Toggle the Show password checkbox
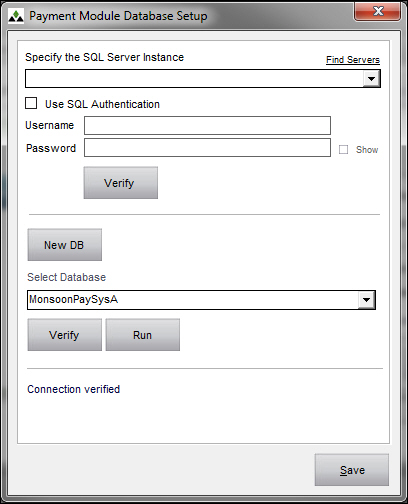 [343, 149]
